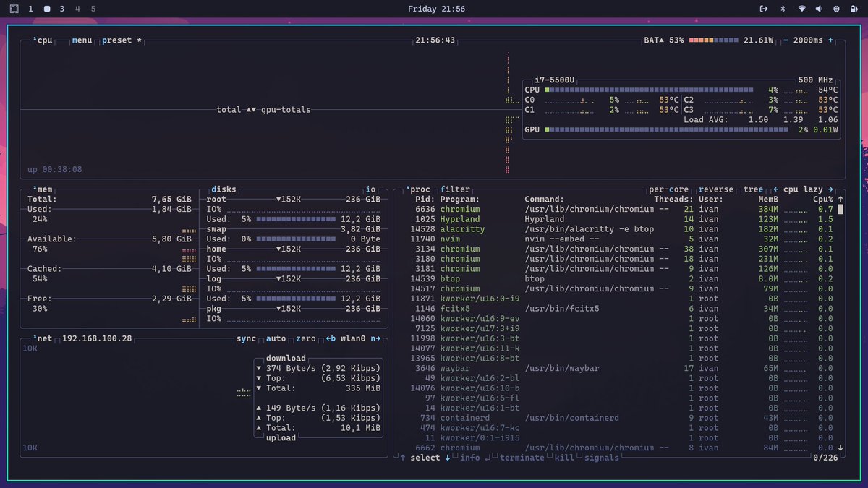Increase update interval with plus sign
The image size is (868, 488).
click(830, 40)
